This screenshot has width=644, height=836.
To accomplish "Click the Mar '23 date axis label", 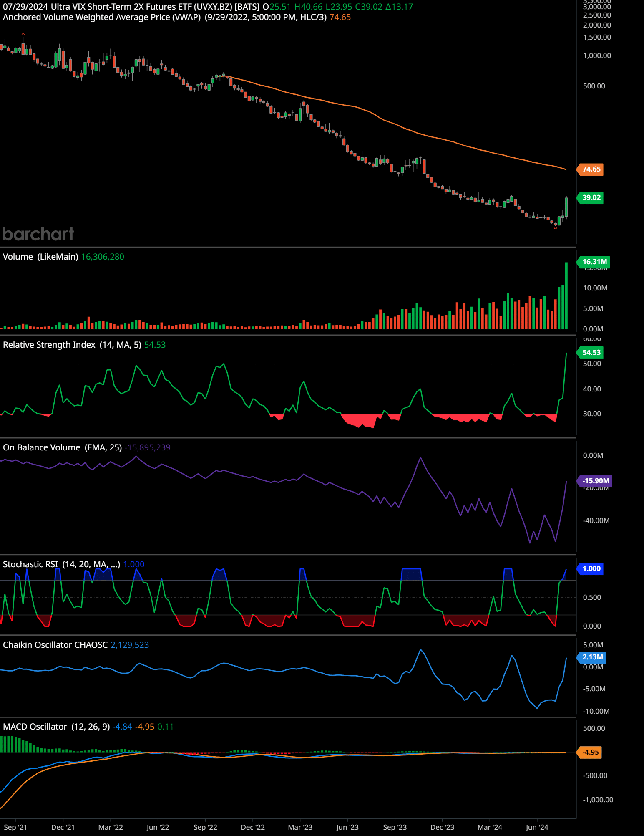I will pyautogui.click(x=300, y=828).
